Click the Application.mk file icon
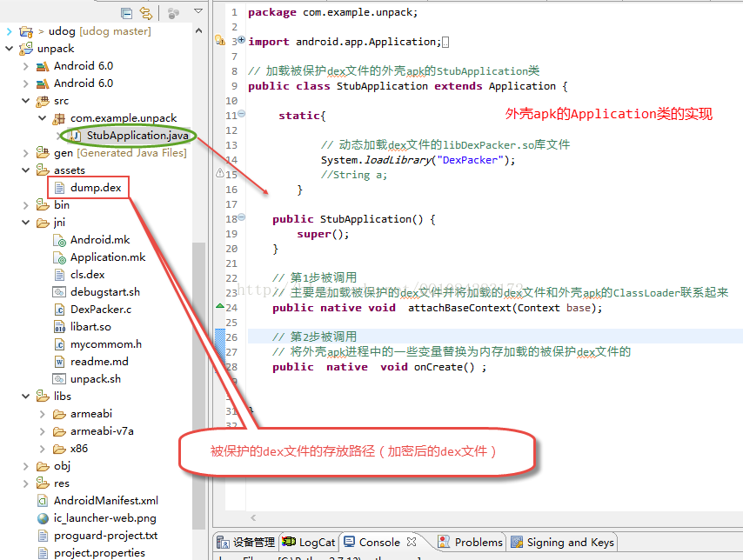This screenshot has width=743, height=560. click(x=59, y=258)
